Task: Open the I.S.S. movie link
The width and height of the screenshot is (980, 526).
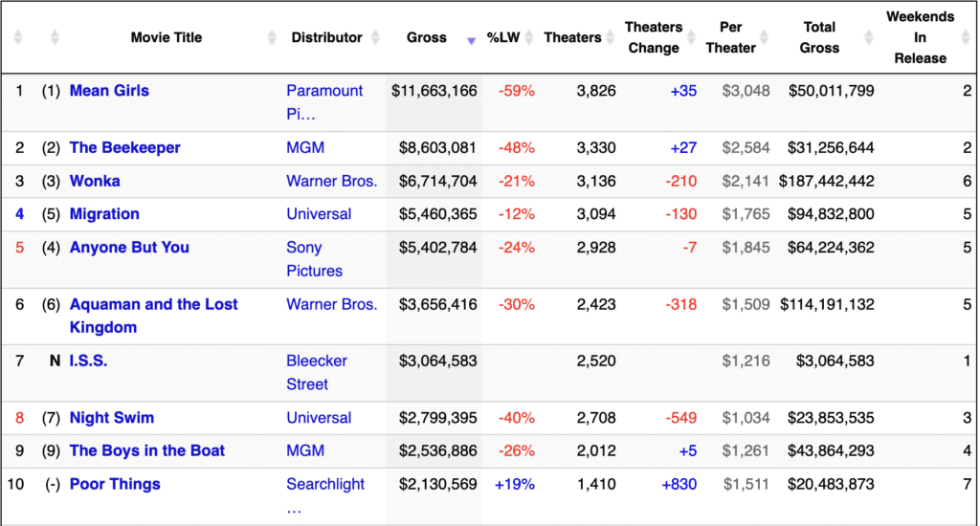Action: pyautogui.click(x=88, y=361)
